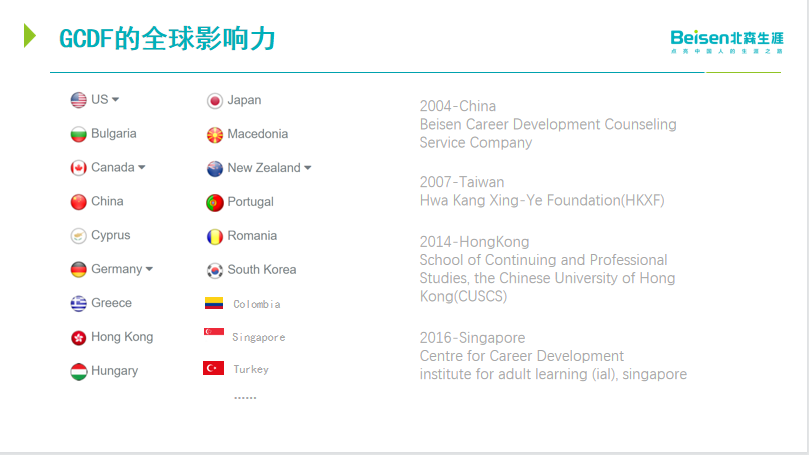Expand the New Zealand dropdown arrow
The image size is (809, 455).
click(307, 168)
